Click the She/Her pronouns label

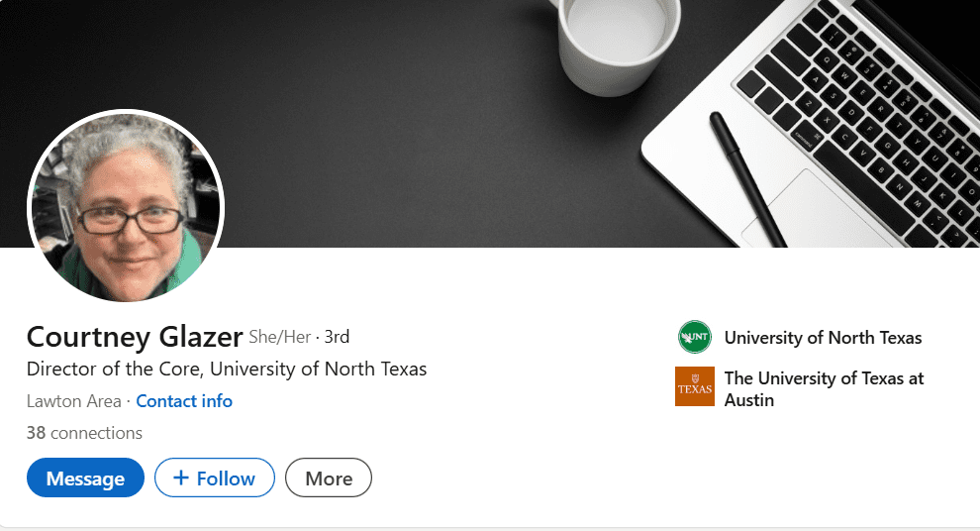pos(279,337)
